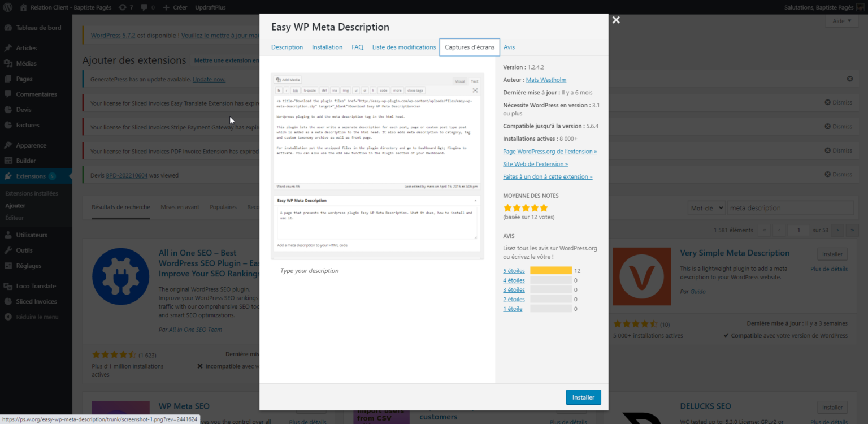Open the WordPress logo menu
The height and width of the screenshot is (424, 868).
click(8, 7)
